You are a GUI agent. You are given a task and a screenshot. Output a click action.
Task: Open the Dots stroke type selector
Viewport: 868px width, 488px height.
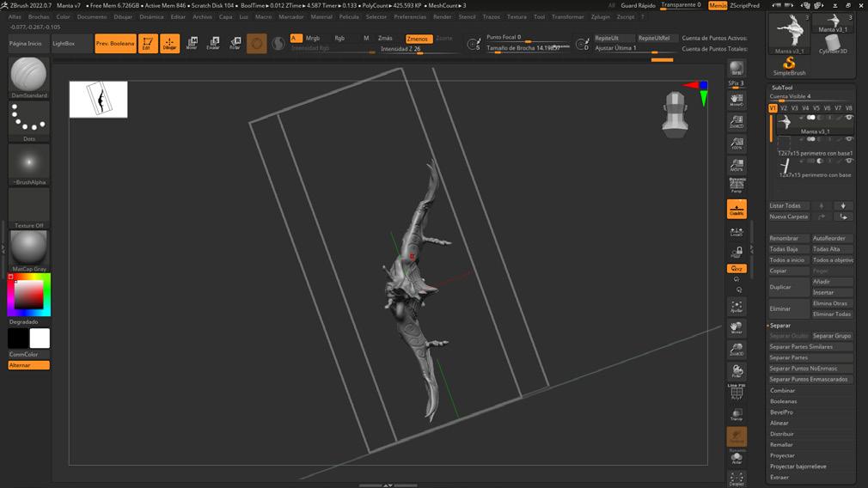pos(29,119)
